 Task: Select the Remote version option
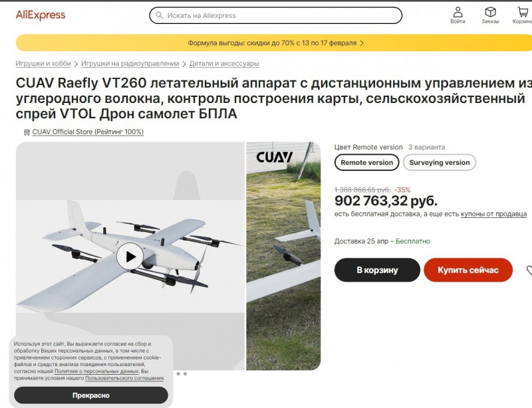[366, 162]
